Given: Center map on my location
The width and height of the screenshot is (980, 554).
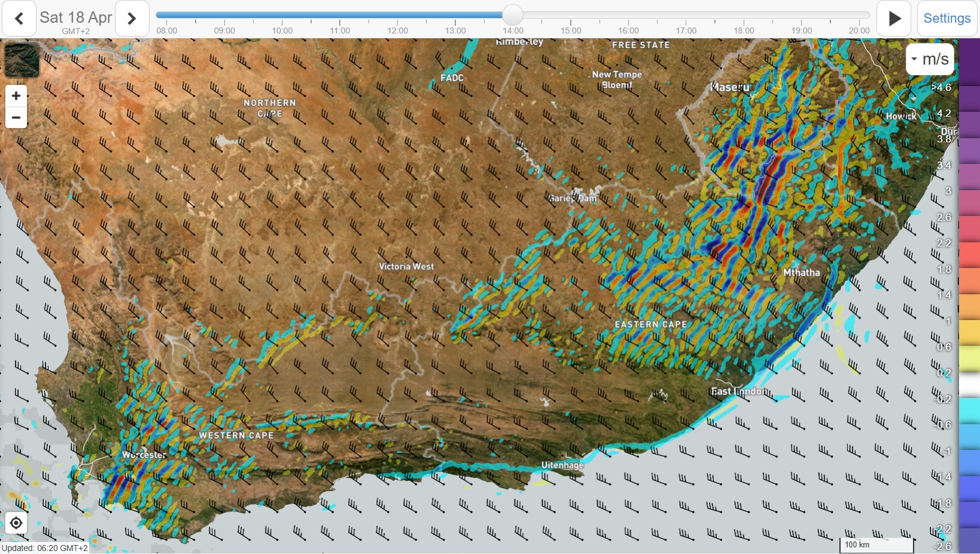Looking at the screenshot, I should click(16, 523).
